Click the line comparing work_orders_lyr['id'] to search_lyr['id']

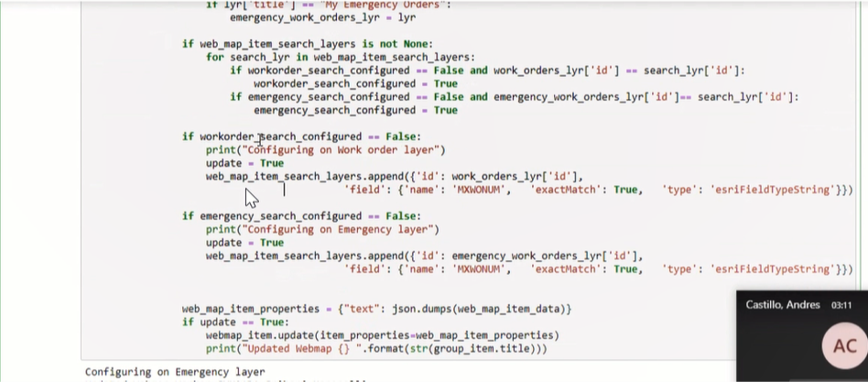point(488,71)
